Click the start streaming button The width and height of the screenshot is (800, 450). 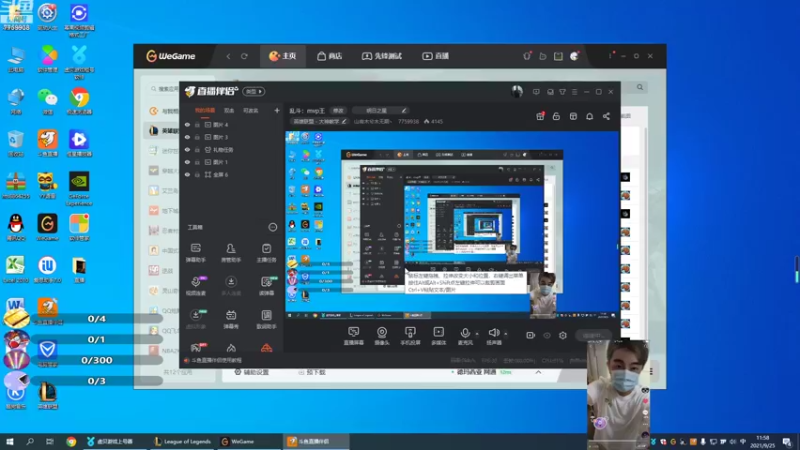pyautogui.click(x=593, y=335)
